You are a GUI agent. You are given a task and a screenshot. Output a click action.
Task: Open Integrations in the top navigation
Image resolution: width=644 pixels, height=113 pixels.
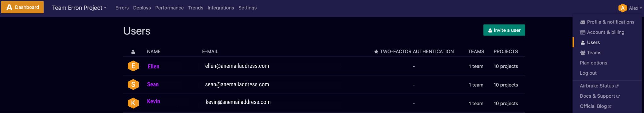(221, 8)
